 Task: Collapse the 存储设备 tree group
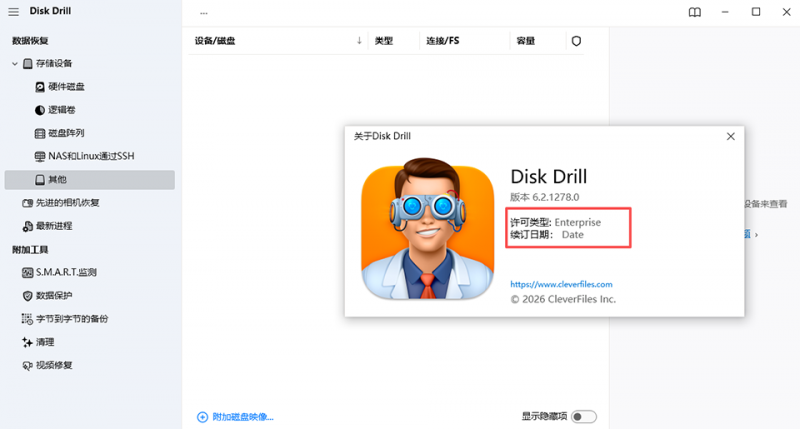(15, 64)
